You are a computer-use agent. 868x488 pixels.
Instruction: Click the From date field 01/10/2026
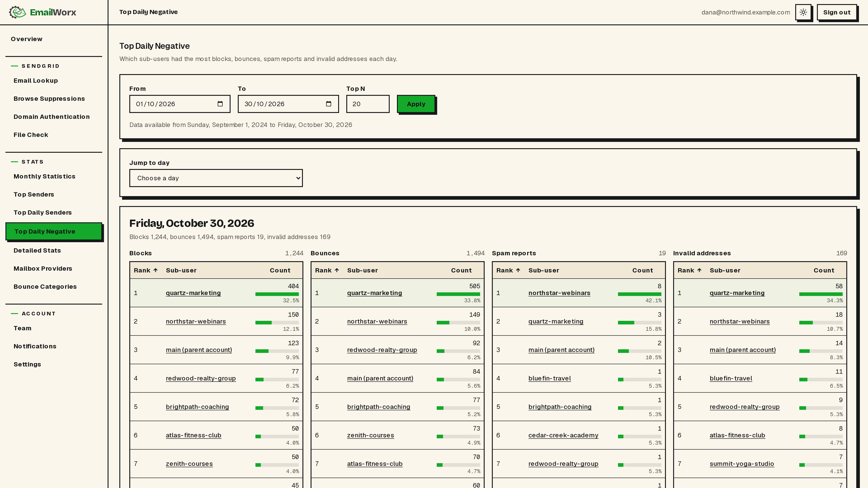tap(180, 104)
